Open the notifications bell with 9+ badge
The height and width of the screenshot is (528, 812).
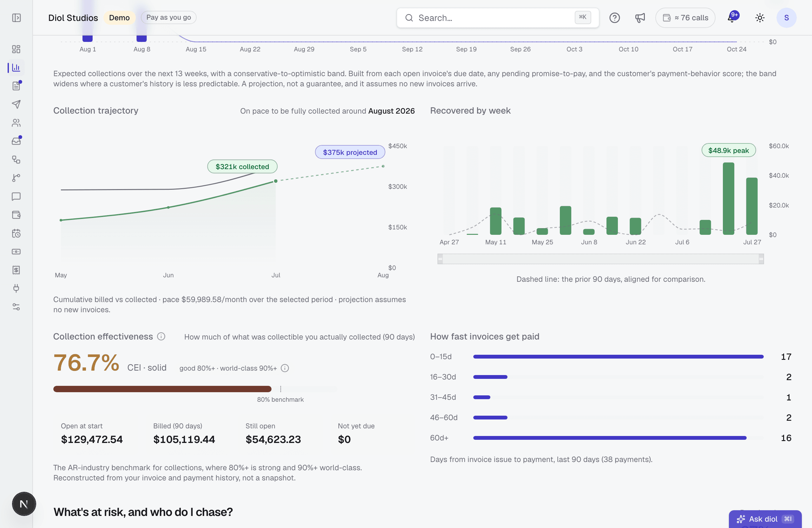point(732,17)
